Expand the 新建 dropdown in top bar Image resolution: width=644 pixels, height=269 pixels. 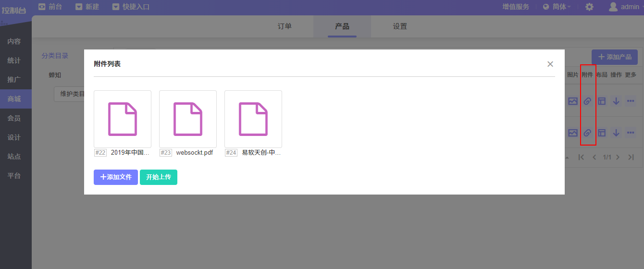click(87, 7)
